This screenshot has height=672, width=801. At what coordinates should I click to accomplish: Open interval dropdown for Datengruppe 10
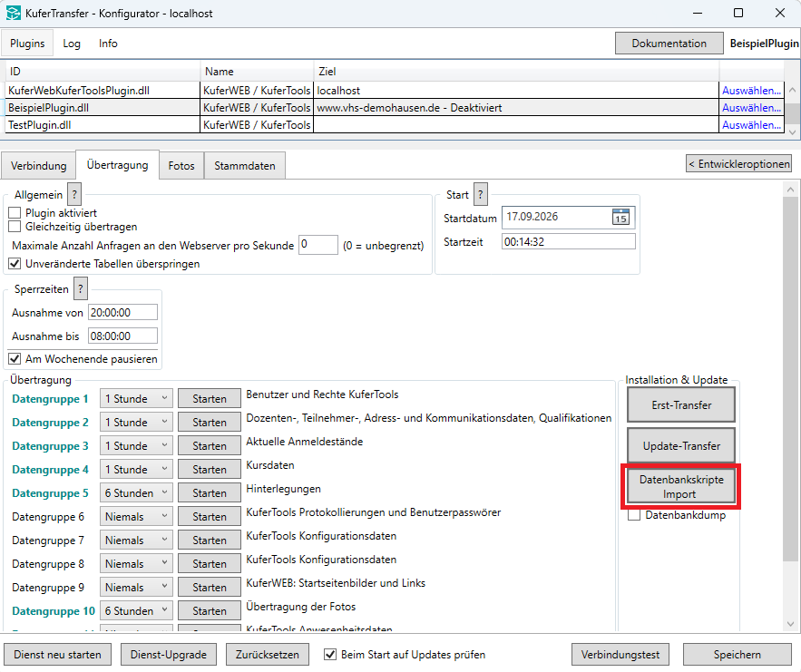coord(136,610)
